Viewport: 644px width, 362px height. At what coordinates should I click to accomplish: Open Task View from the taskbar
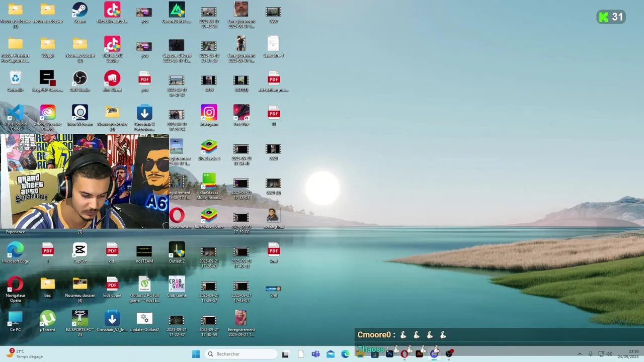click(x=285, y=354)
